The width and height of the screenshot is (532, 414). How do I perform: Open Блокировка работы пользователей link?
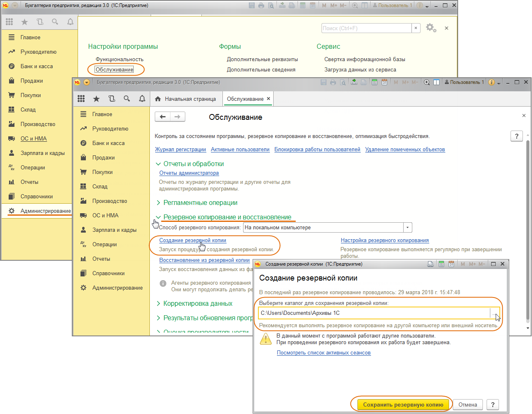317,150
